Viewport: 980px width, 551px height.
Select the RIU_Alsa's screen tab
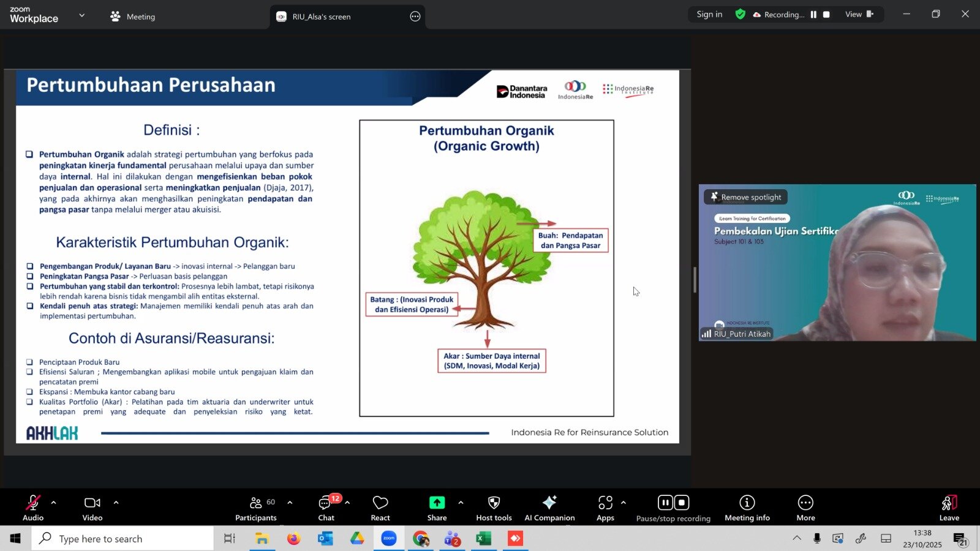pos(322,17)
